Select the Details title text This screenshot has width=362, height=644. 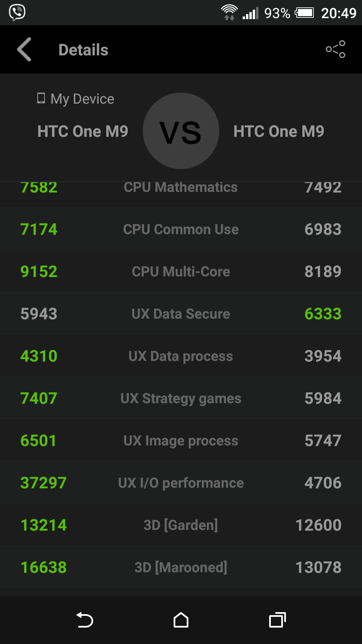pos(83,50)
